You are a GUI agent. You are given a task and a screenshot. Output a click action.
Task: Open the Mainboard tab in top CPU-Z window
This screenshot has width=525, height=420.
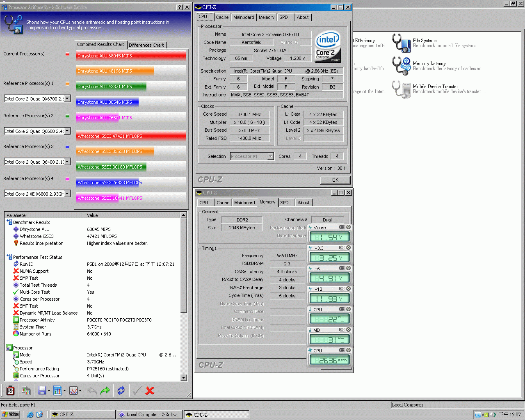pyautogui.click(x=244, y=17)
